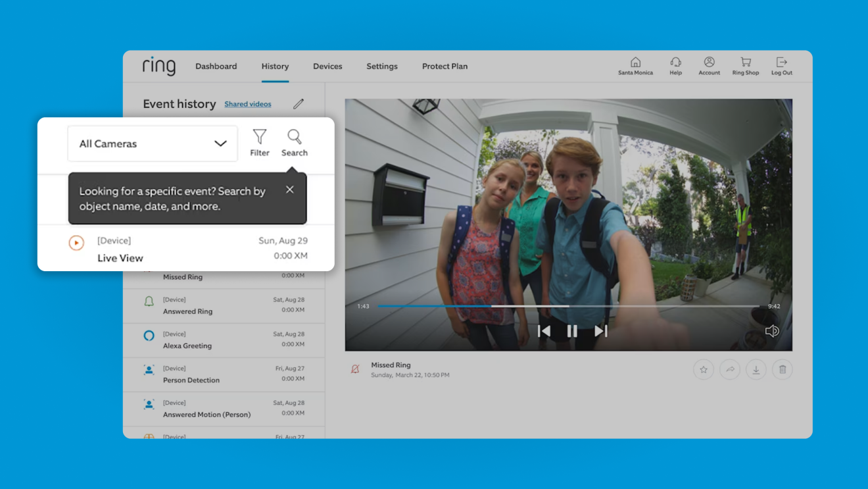Open the Santa Monica location selector
The image size is (868, 489).
click(635, 63)
